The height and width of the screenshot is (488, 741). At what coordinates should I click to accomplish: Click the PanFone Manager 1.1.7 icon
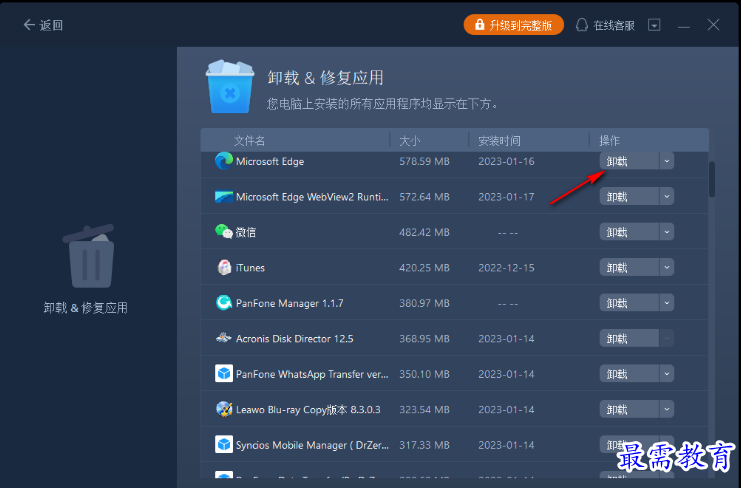tap(224, 302)
